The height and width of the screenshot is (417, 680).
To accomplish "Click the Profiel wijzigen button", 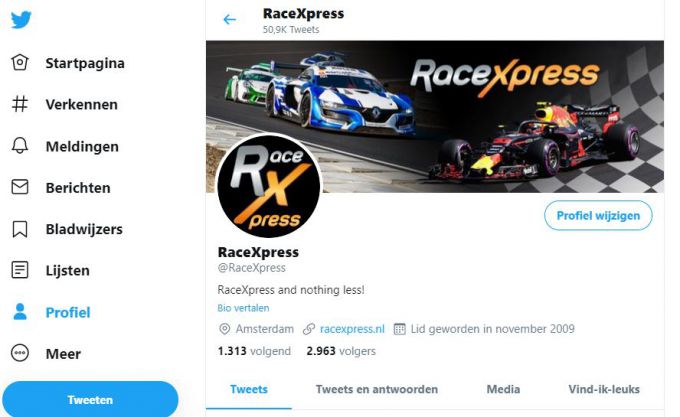I will click(598, 215).
